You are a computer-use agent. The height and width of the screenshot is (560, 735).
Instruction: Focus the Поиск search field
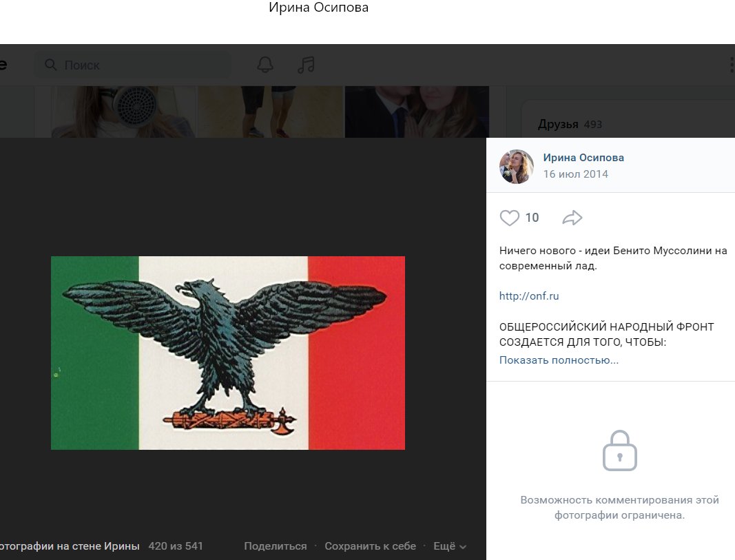coord(132,65)
